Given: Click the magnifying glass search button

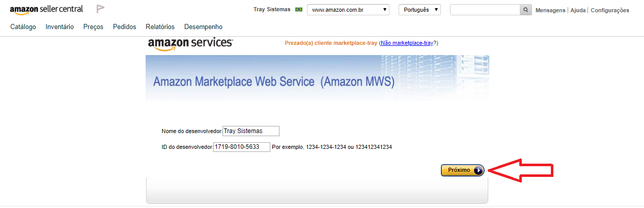Looking at the screenshot, I should pos(526,10).
